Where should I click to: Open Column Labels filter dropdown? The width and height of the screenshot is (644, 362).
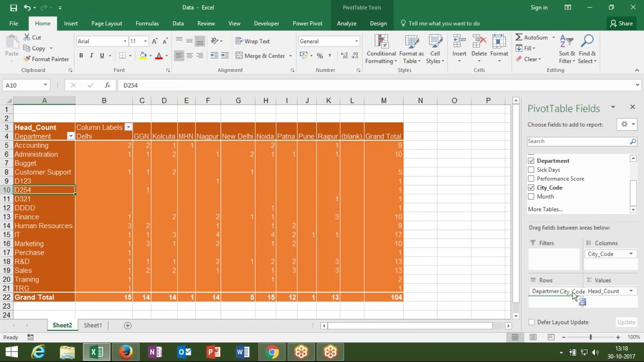point(128,127)
